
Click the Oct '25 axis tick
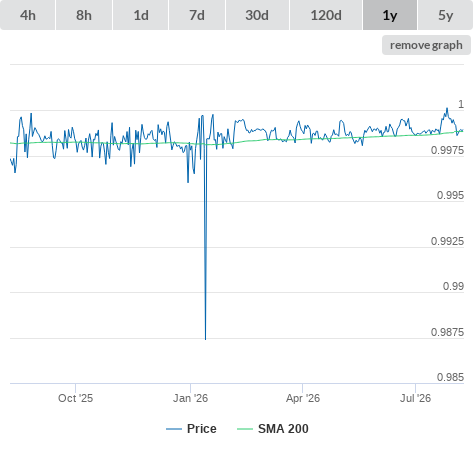click(76, 398)
